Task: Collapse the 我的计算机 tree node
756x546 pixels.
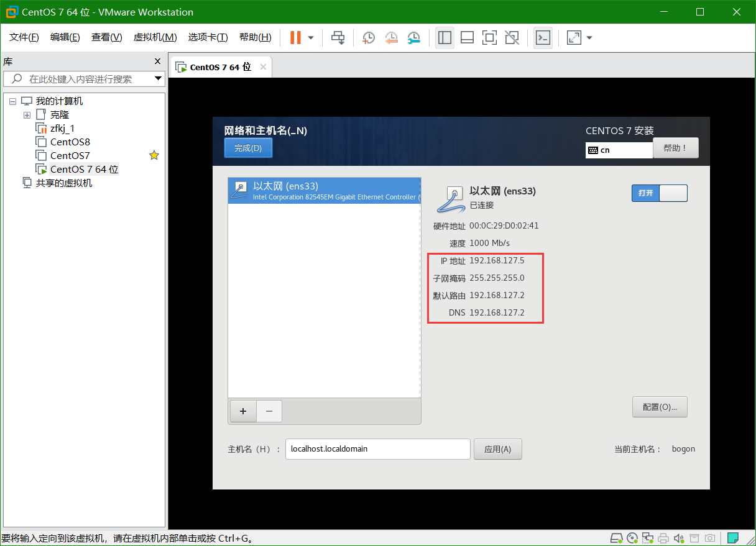Action: pos(12,101)
